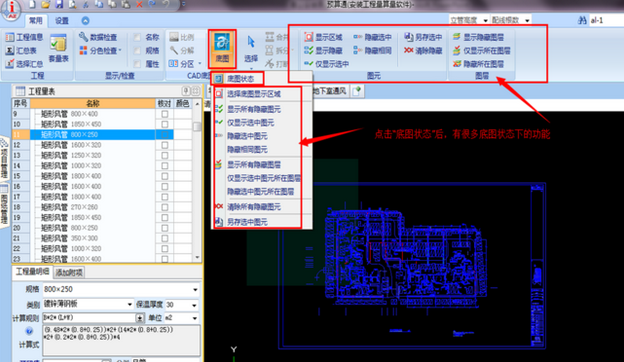Click the 名称 column header
624x362 pixels.
click(x=92, y=103)
